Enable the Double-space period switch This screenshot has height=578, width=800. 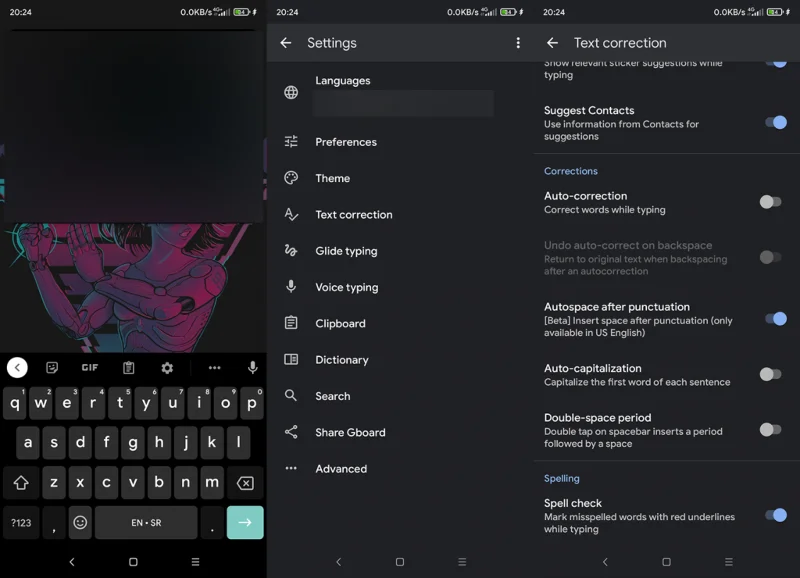(770, 430)
